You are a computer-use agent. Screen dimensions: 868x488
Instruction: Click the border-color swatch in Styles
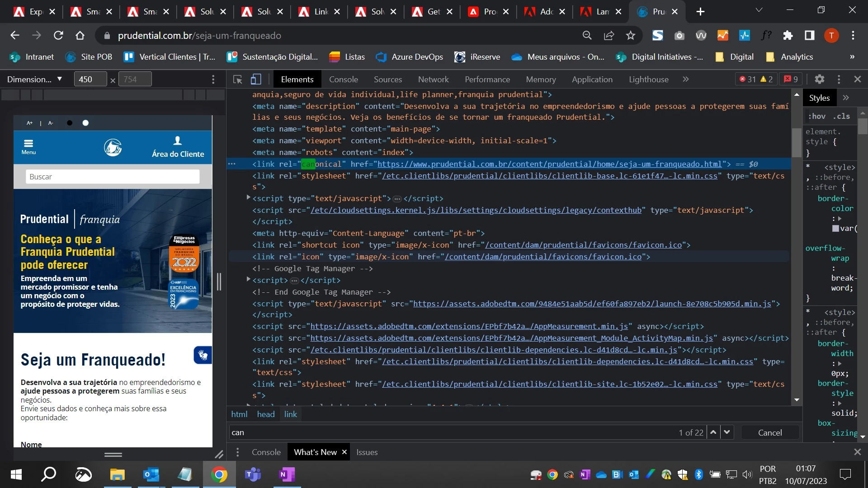coord(835,229)
